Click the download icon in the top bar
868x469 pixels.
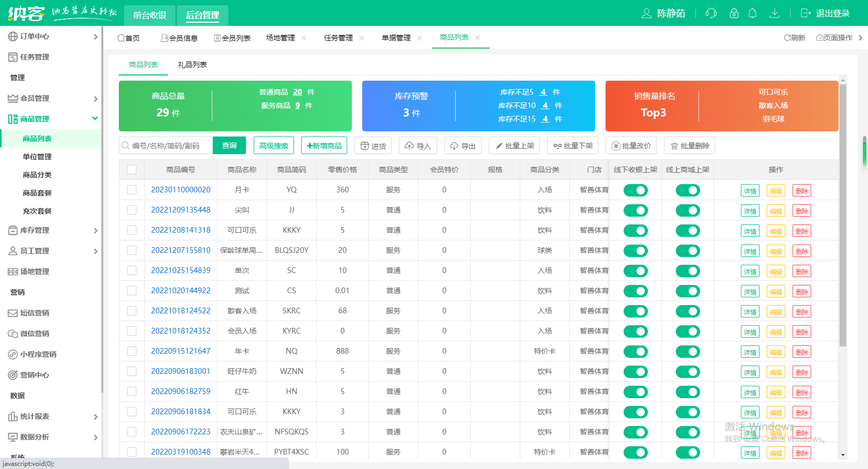(774, 13)
